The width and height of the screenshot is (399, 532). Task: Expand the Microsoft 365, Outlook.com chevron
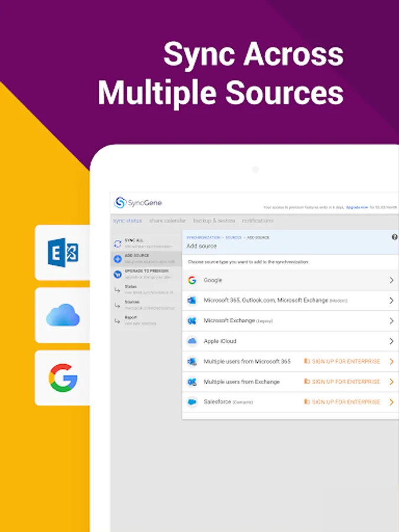391,301
